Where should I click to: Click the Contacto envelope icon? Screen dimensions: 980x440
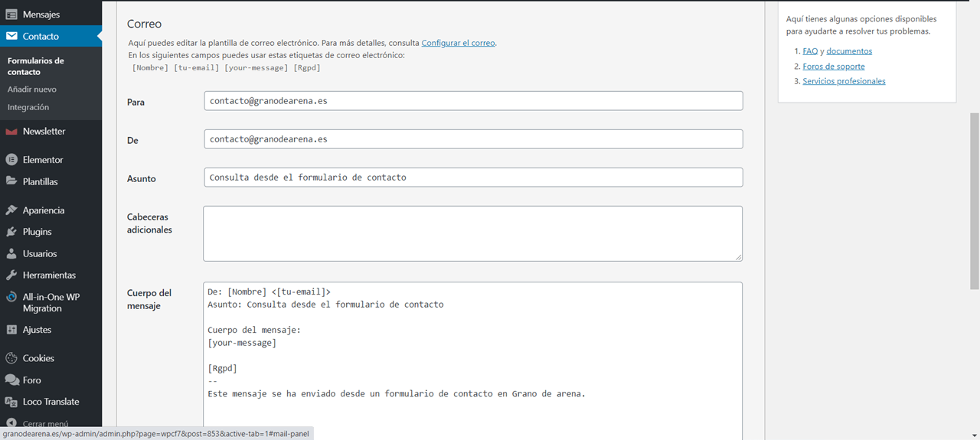11,36
